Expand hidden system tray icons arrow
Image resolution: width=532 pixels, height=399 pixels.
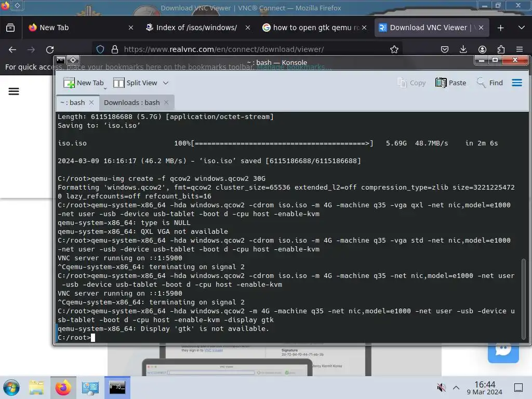click(456, 388)
